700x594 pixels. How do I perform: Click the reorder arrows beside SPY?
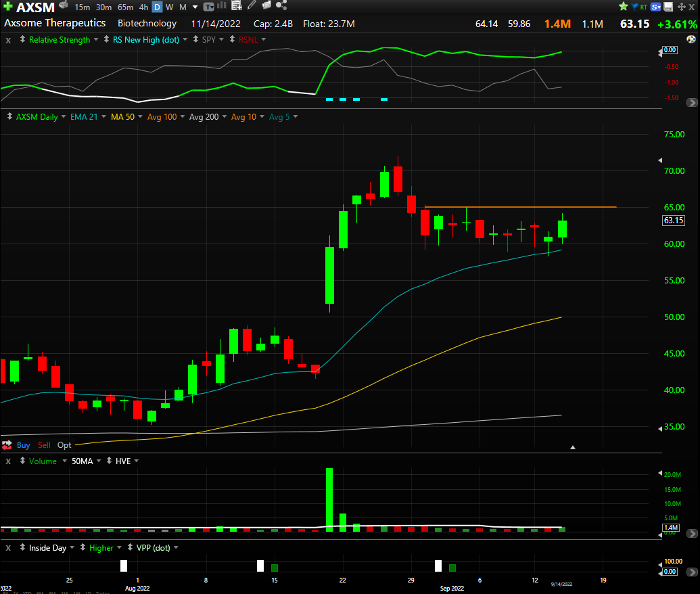pyautogui.click(x=195, y=39)
